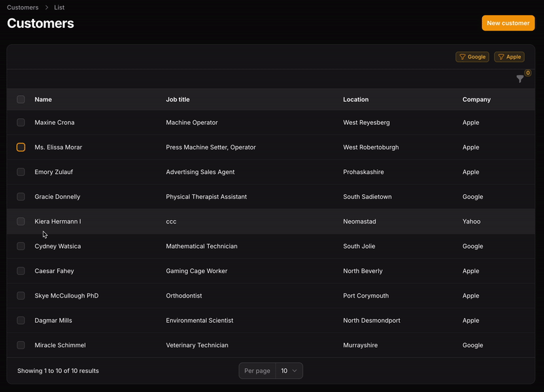Switch to the Google filter tab

pyautogui.click(x=472, y=57)
